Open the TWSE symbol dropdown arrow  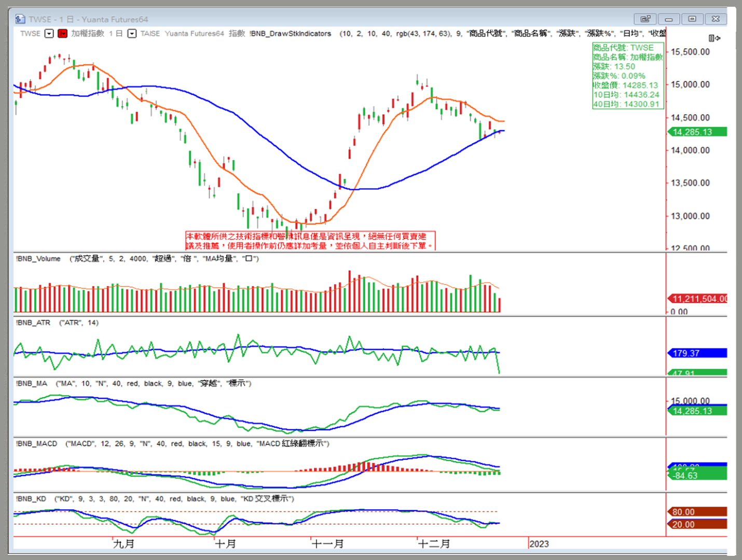point(49,34)
